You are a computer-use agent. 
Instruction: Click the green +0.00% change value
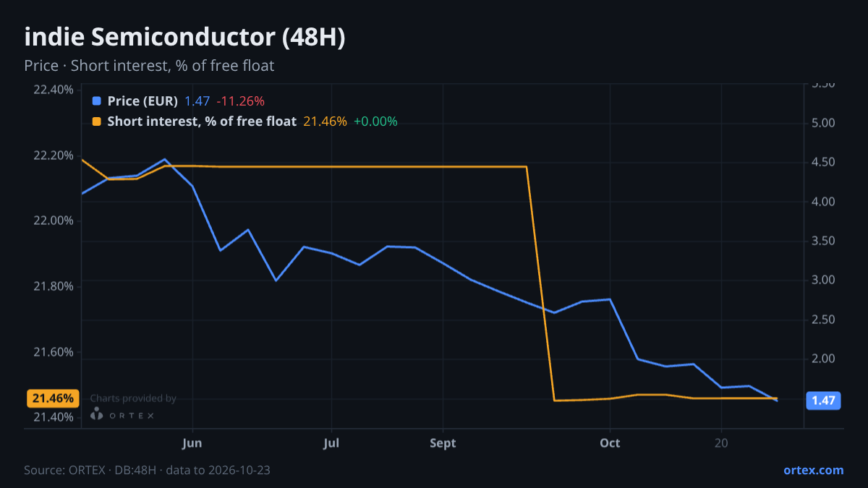pos(375,121)
